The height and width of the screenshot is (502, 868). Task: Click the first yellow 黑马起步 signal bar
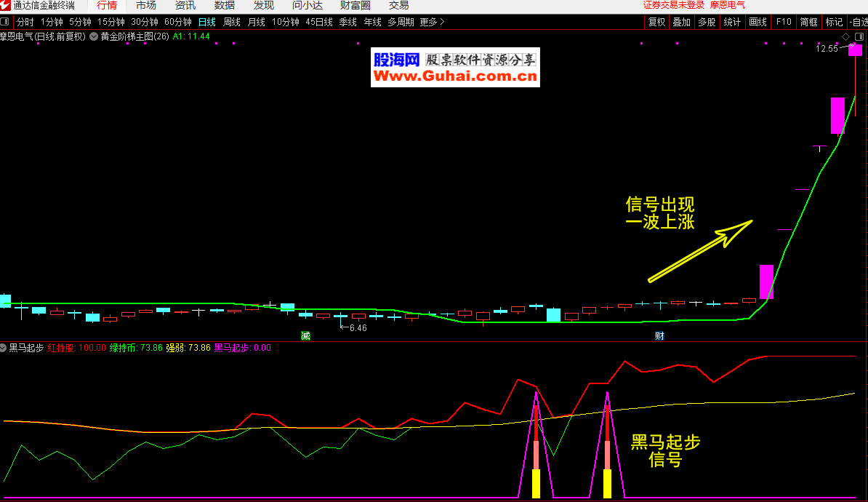coord(536,483)
